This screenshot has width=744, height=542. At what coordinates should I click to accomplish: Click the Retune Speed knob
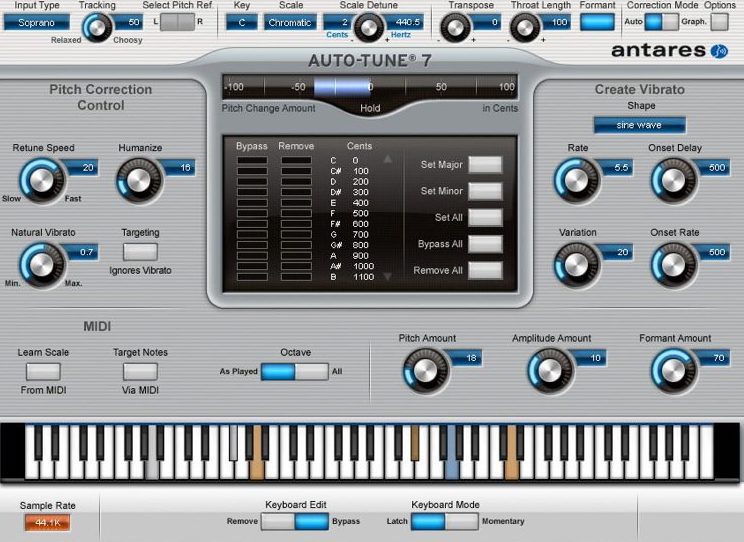(x=42, y=181)
